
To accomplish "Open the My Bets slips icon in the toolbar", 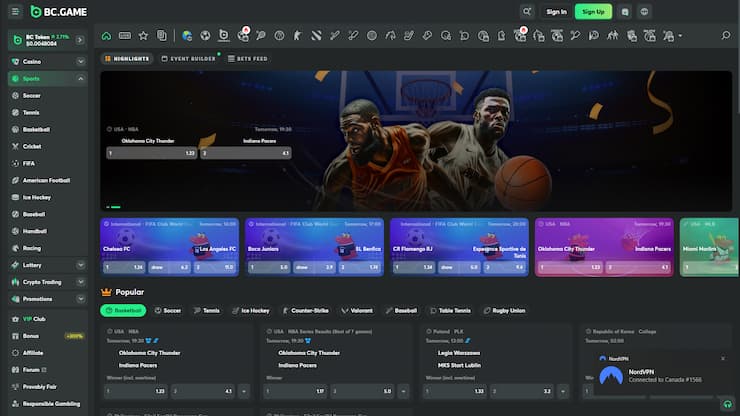I will 161,36.
